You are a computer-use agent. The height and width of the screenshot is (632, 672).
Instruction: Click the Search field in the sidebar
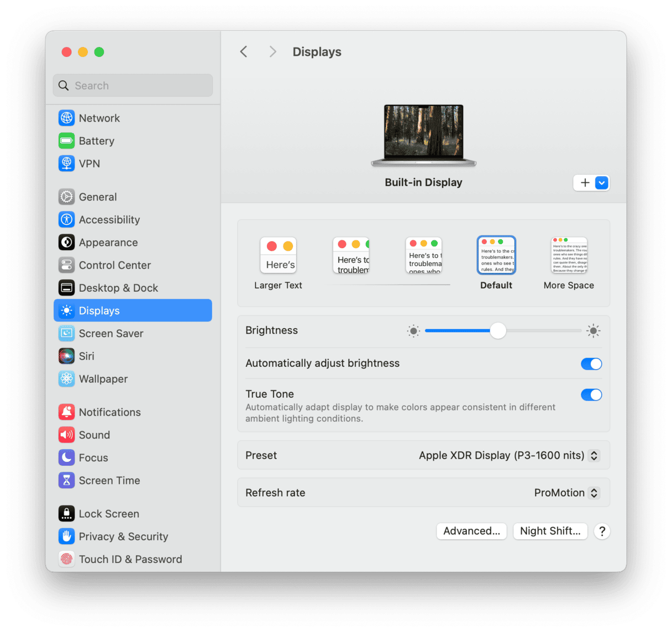coord(132,85)
